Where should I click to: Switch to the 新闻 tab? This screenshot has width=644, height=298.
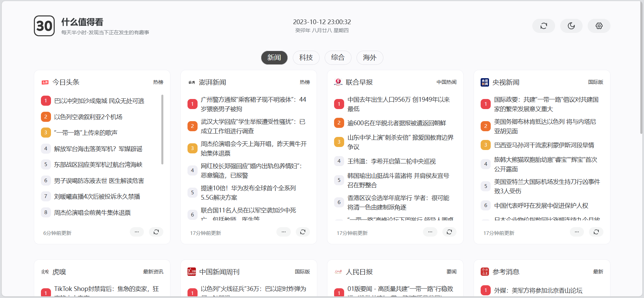tap(274, 58)
